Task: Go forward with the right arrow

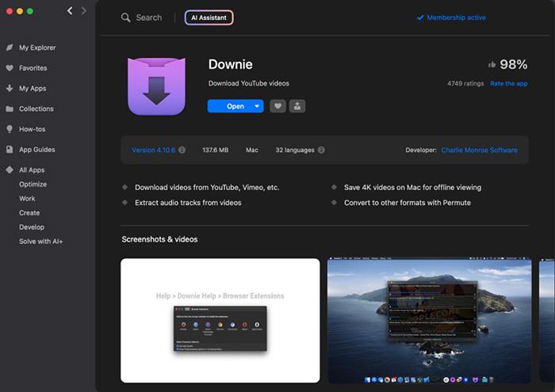Action: click(84, 11)
